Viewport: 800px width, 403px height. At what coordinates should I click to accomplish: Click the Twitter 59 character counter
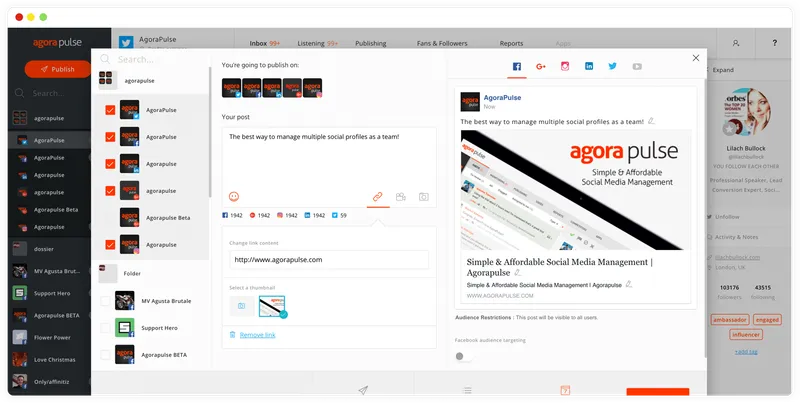coord(339,215)
